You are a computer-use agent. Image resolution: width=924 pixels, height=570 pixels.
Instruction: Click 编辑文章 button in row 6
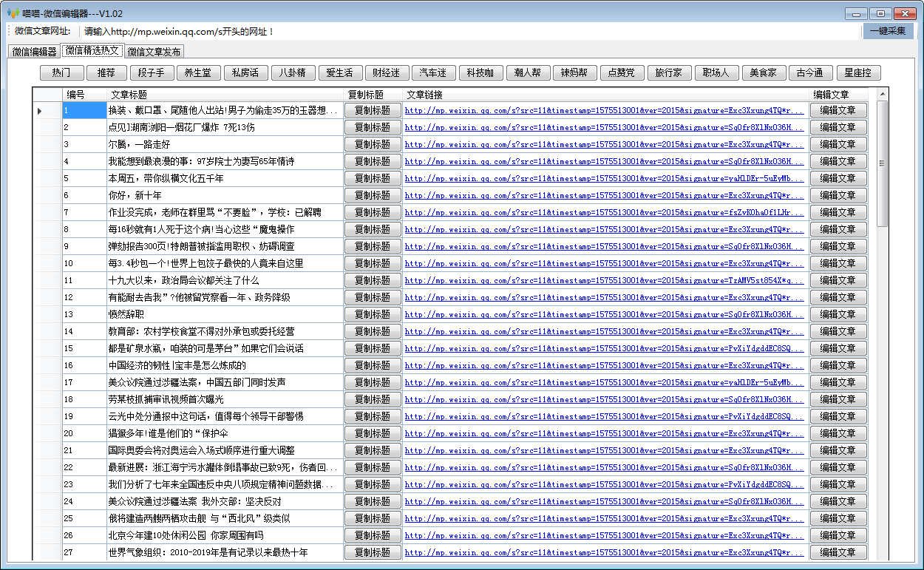pyautogui.click(x=838, y=195)
